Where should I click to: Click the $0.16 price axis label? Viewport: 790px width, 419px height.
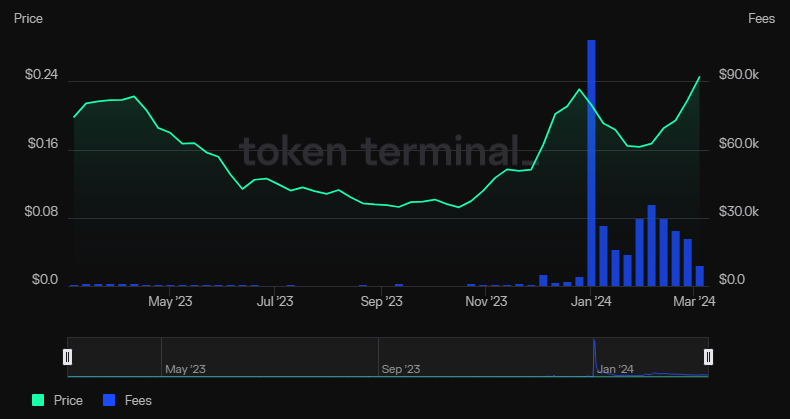click(x=43, y=144)
